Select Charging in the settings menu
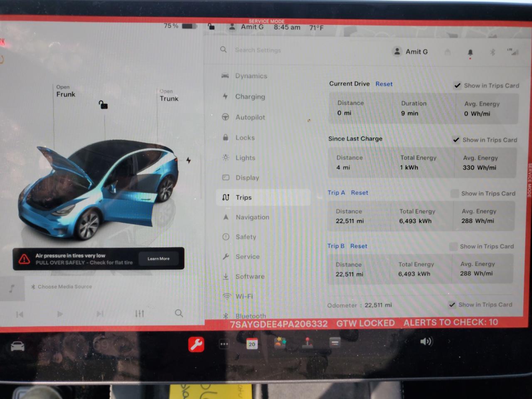The image size is (532, 399). tap(250, 96)
